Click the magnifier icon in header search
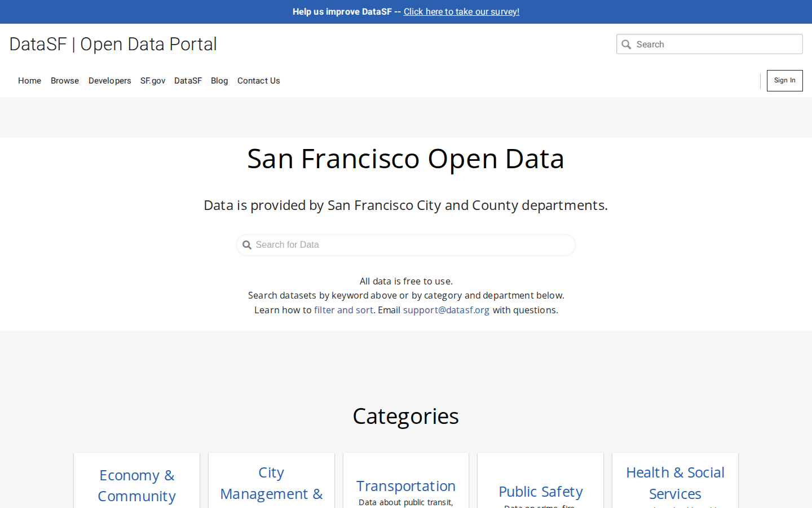Image resolution: width=812 pixels, height=508 pixels. (626, 44)
